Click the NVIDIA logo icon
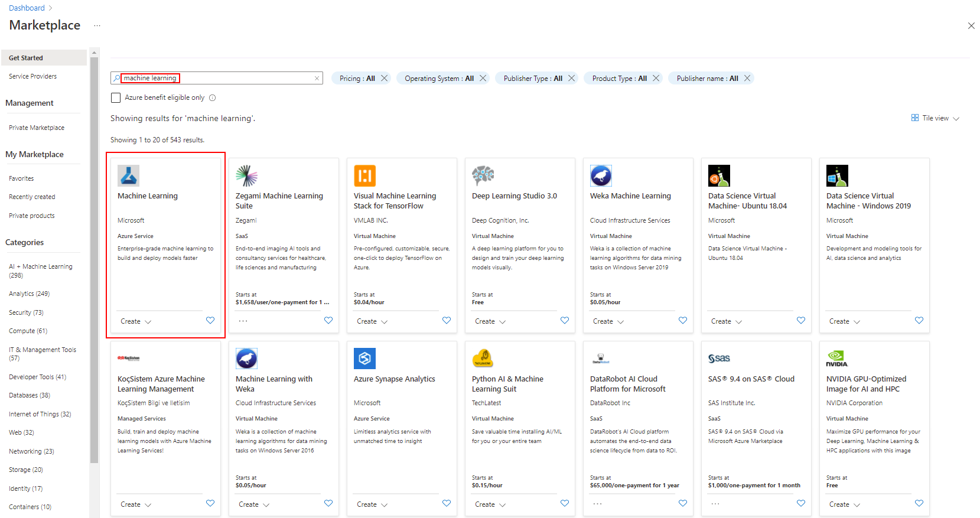The image size is (980, 518). pos(836,359)
